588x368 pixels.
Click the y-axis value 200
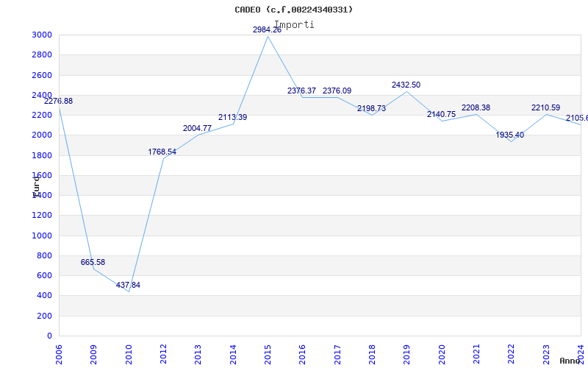(44, 316)
